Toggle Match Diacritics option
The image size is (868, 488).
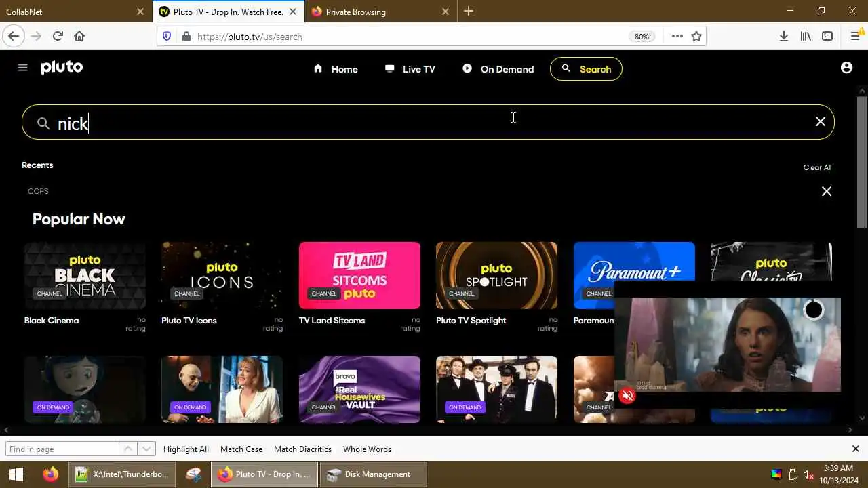pos(302,449)
